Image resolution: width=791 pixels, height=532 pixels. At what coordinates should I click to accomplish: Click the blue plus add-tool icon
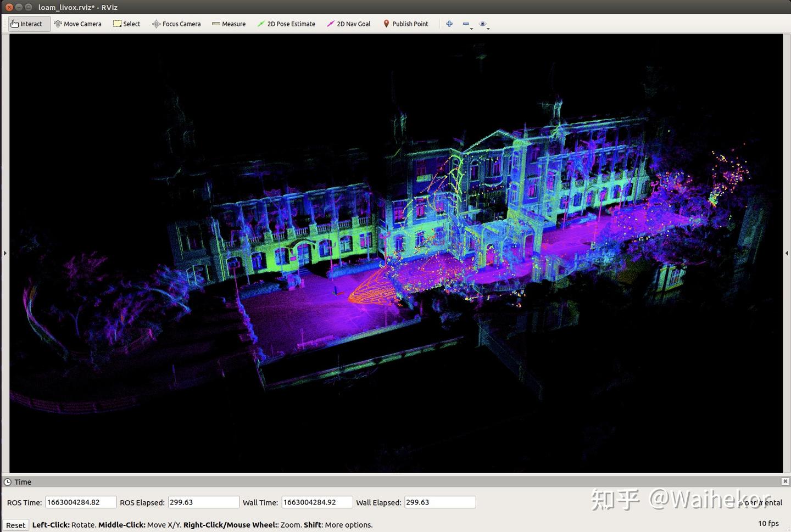click(449, 24)
